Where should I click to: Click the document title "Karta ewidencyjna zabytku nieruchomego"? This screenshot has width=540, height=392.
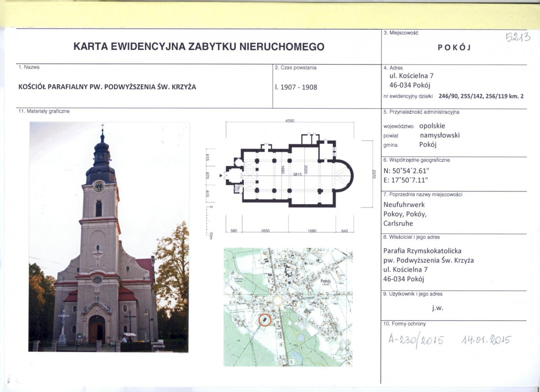tap(199, 47)
